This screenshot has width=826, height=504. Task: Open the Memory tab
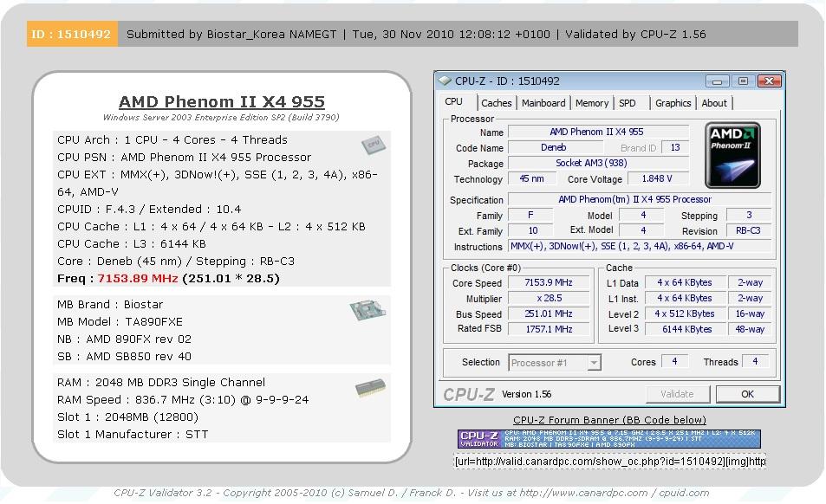pos(592,103)
